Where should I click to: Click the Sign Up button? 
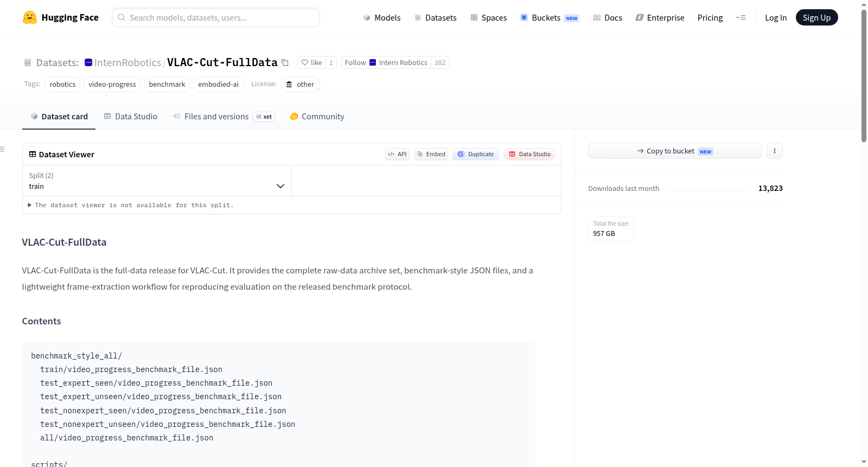816,17
